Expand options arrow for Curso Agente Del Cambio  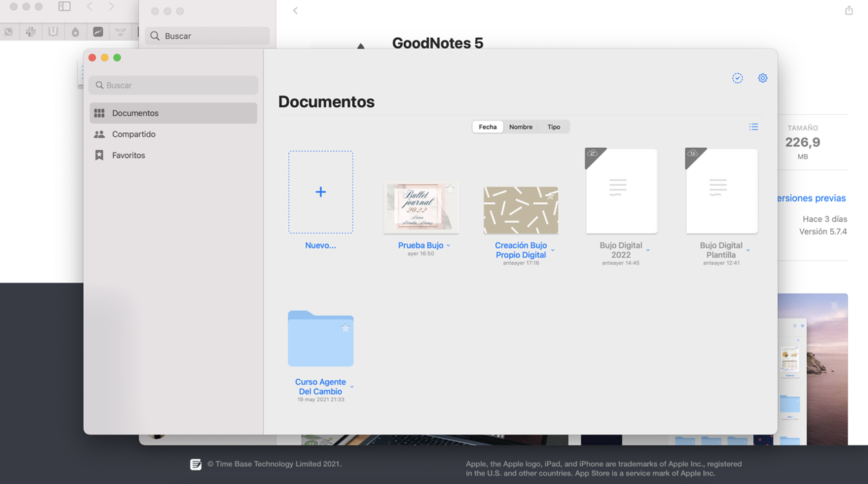click(352, 387)
